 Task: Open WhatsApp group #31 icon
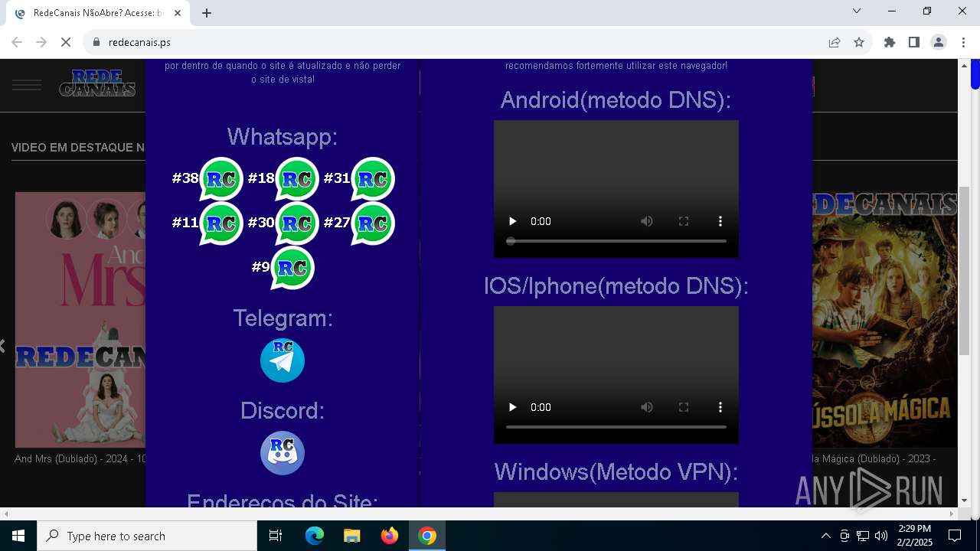372,179
